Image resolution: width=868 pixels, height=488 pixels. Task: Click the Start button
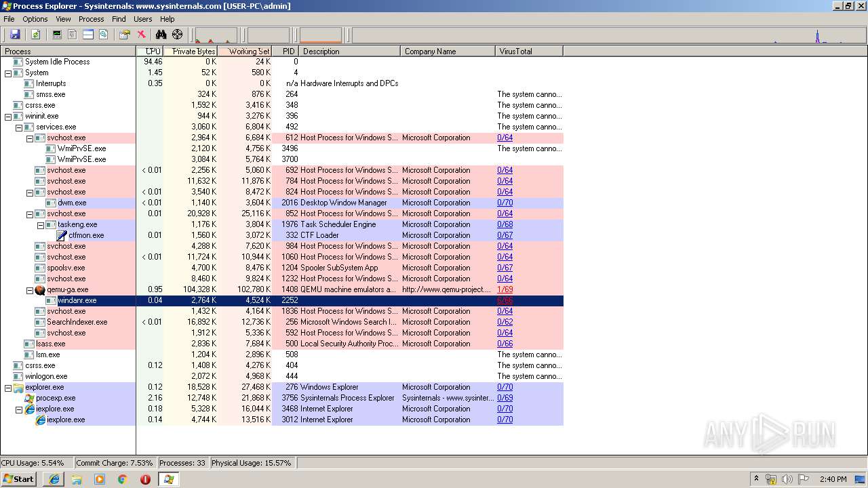(x=19, y=479)
